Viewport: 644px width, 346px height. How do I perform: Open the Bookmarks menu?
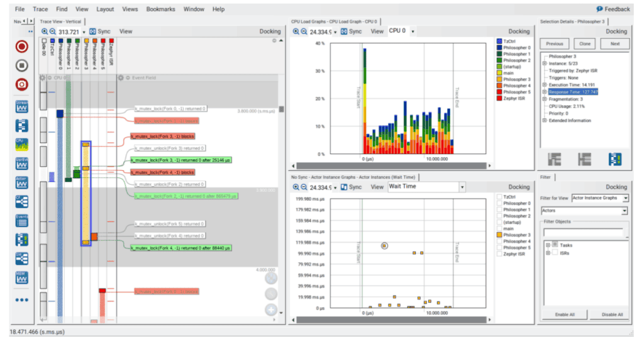160,9
